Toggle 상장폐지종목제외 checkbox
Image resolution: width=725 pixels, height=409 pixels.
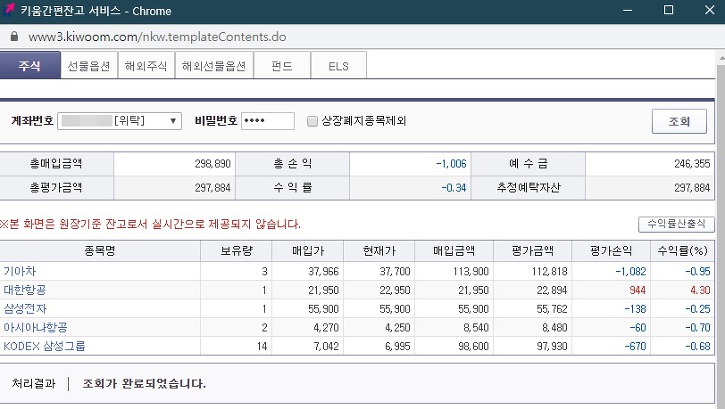tap(313, 121)
